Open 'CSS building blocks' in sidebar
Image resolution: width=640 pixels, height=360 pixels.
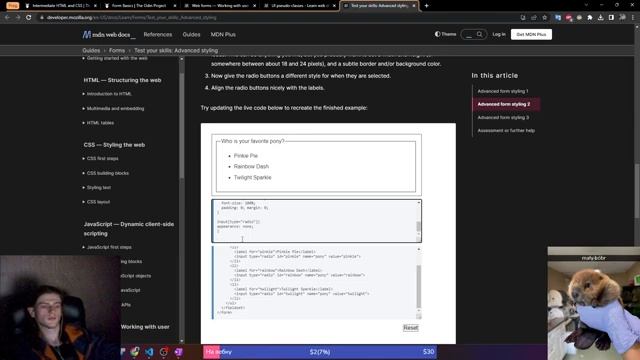[108, 173]
